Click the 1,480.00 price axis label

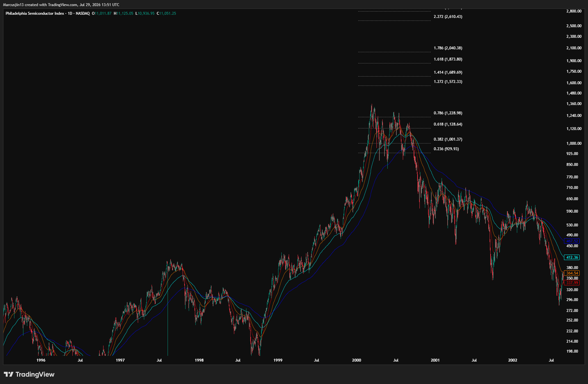point(574,93)
